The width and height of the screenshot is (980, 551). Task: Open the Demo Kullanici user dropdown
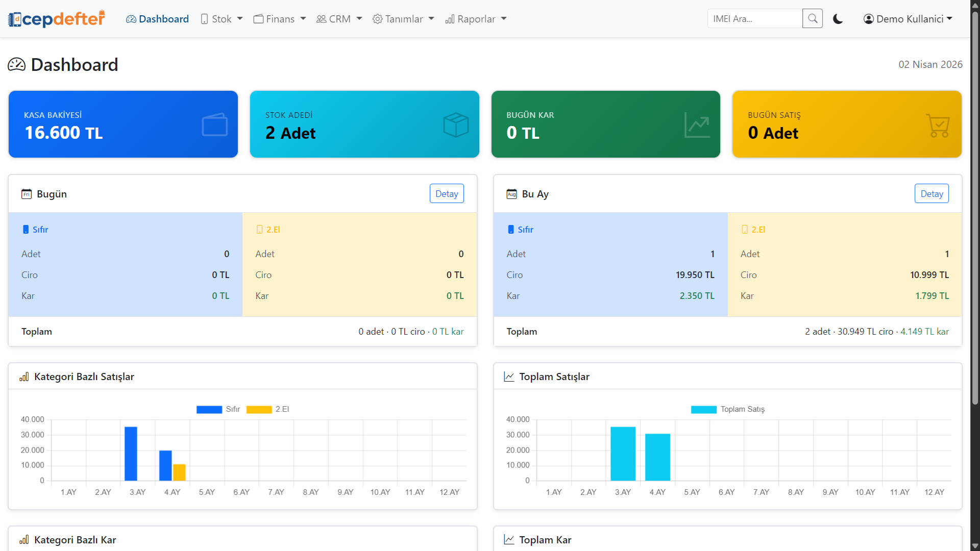[x=908, y=19]
